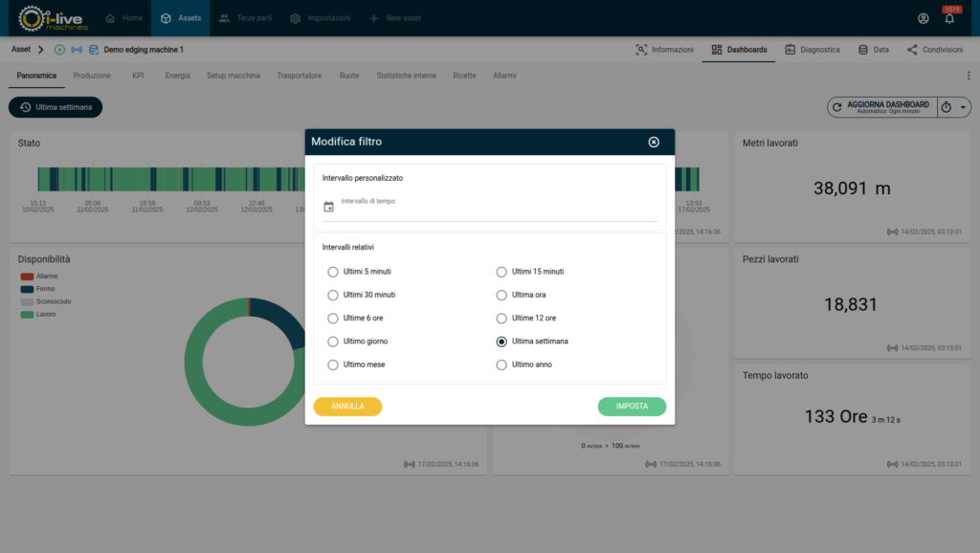Select the Ultimo mese radio option
Image resolution: width=980 pixels, height=553 pixels.
coord(333,365)
